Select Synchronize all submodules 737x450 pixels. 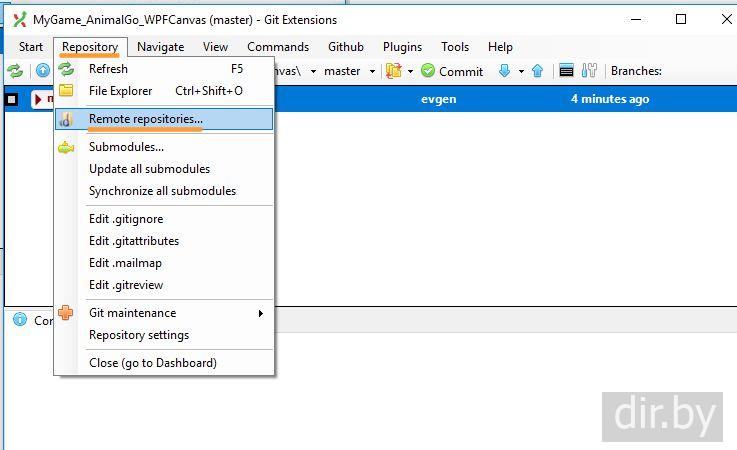[164, 191]
